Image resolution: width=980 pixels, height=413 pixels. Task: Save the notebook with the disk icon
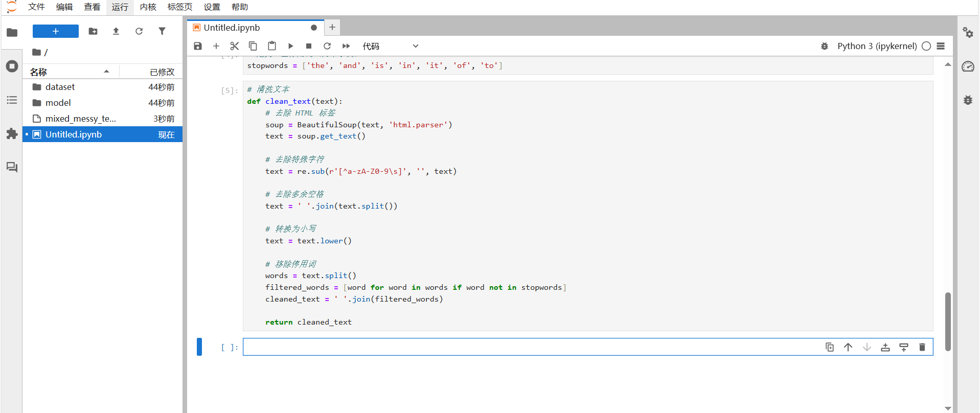[198, 46]
